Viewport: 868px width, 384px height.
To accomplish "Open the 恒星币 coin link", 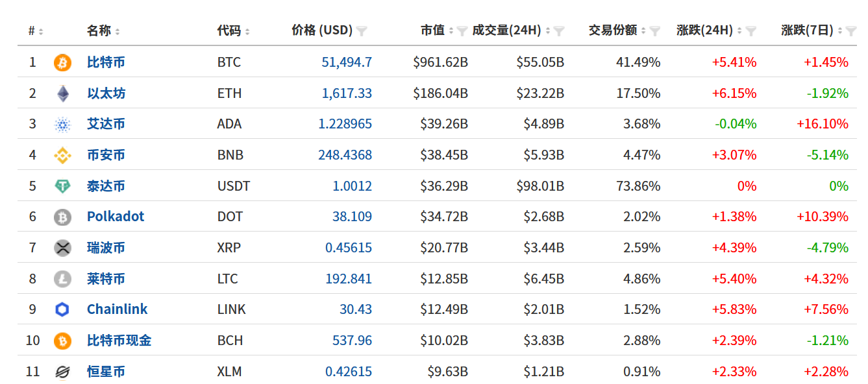I will (106, 372).
